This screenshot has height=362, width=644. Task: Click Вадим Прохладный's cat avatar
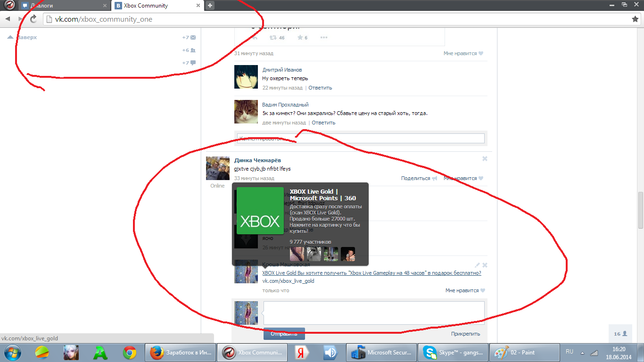246,112
